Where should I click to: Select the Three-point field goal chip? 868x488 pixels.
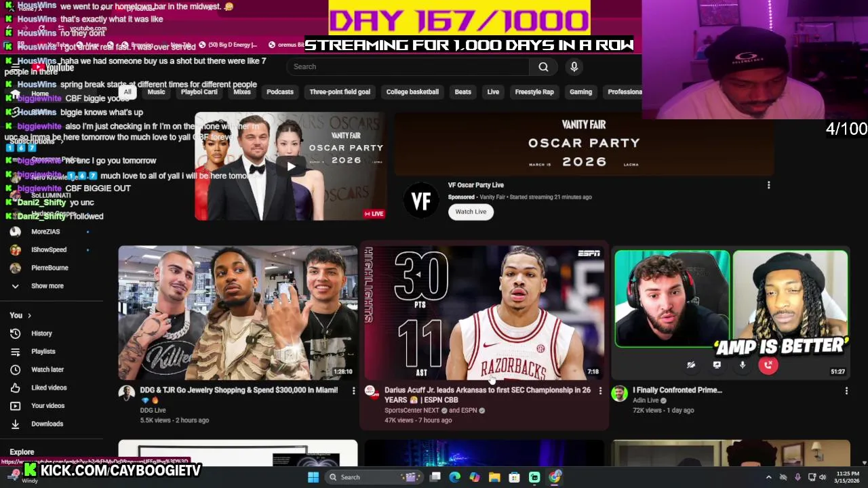pyautogui.click(x=340, y=92)
